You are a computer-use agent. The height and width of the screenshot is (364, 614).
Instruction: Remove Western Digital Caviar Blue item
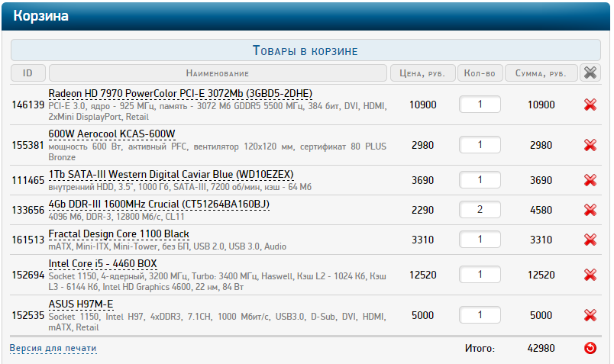(x=590, y=180)
